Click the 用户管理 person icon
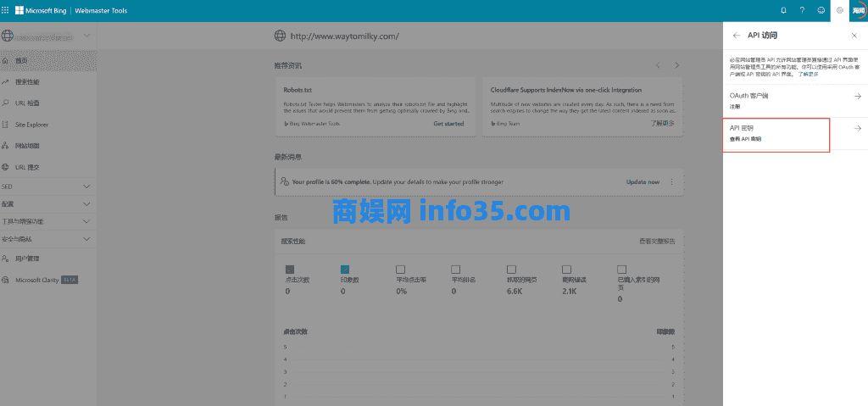Viewport: 868px width, 406px height. coord(6,259)
